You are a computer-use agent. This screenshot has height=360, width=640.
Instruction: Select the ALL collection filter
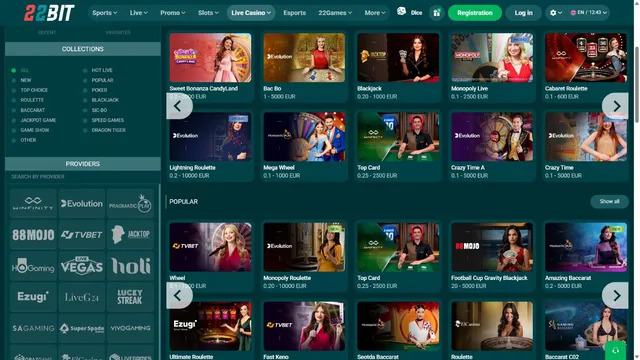20,70
